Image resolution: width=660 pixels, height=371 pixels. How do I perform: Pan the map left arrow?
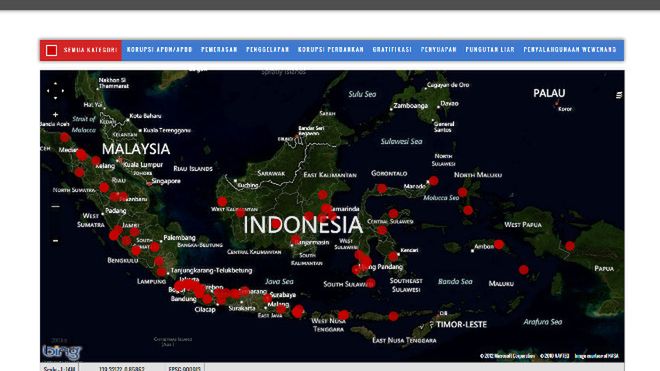coord(48,91)
